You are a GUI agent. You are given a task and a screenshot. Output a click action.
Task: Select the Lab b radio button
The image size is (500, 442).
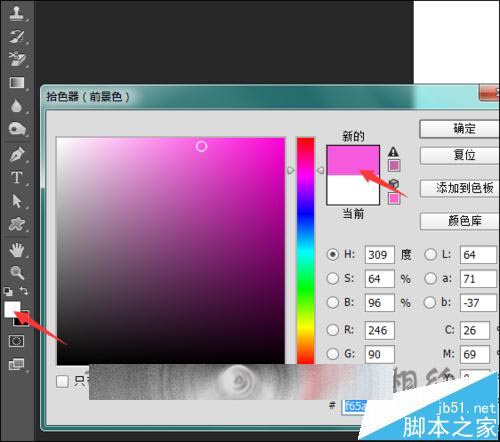point(430,302)
